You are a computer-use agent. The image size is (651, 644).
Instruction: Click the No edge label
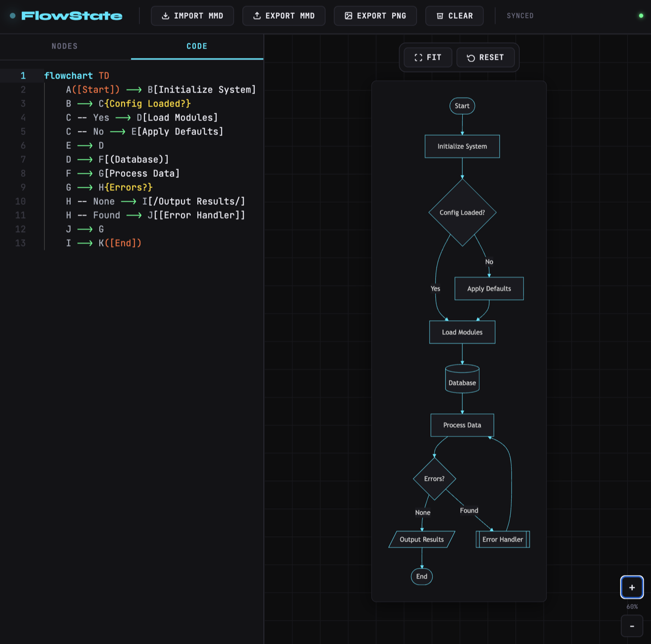[489, 262]
